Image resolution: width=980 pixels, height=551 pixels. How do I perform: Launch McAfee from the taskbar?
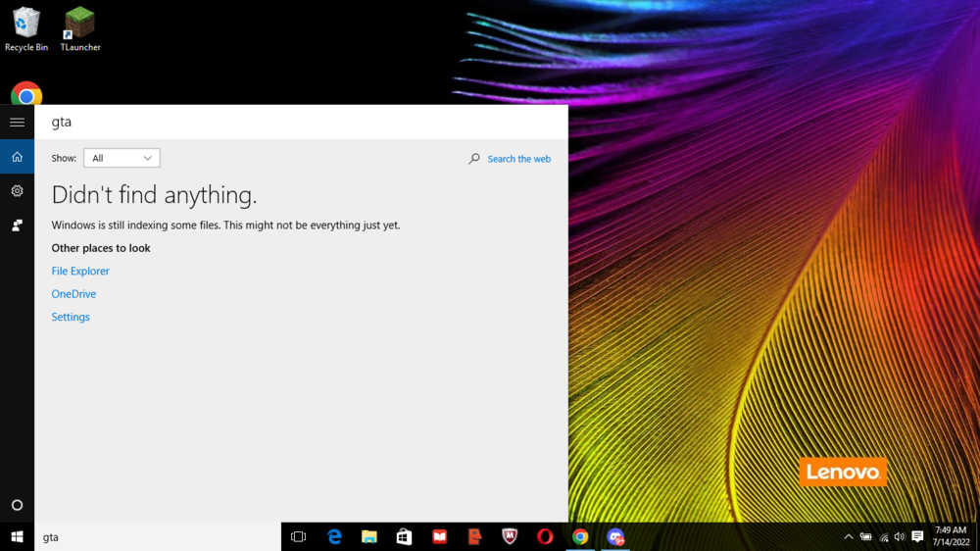click(510, 537)
